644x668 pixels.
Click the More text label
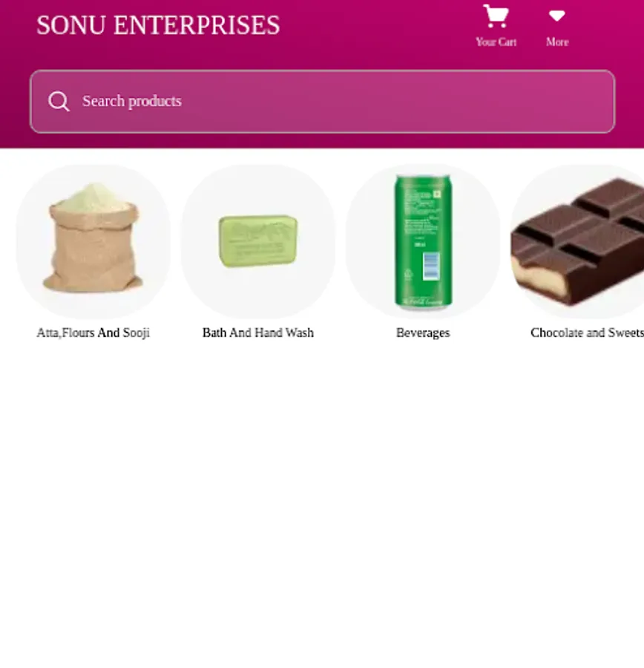coord(557,42)
